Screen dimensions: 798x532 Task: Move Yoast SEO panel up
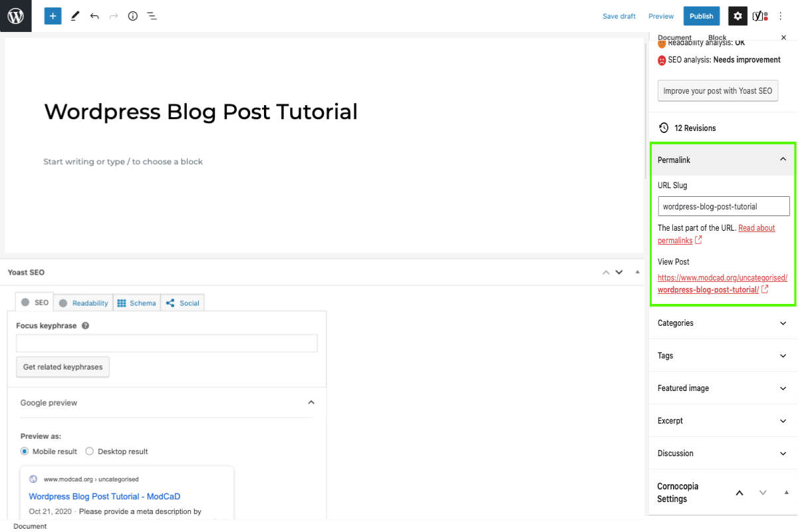coord(605,272)
